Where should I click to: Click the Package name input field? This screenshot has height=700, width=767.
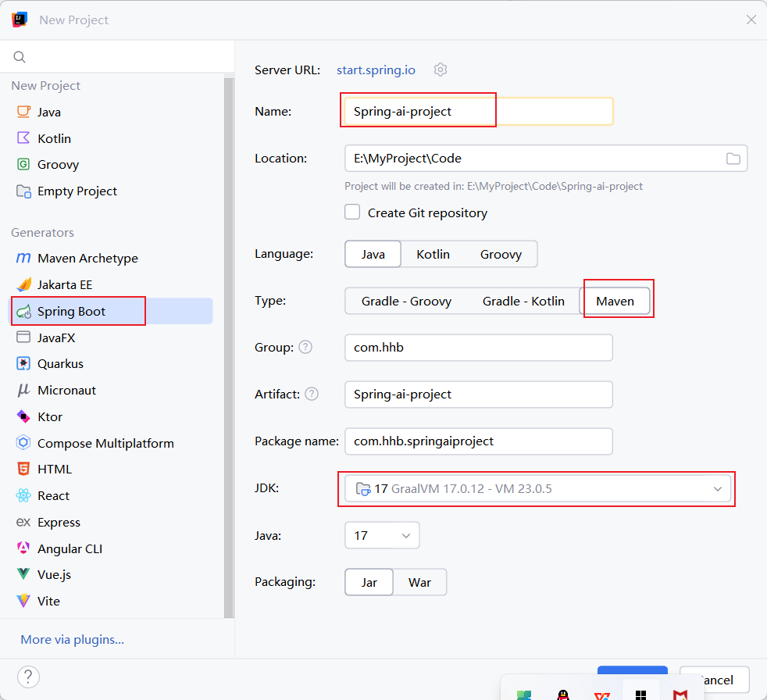click(x=478, y=441)
